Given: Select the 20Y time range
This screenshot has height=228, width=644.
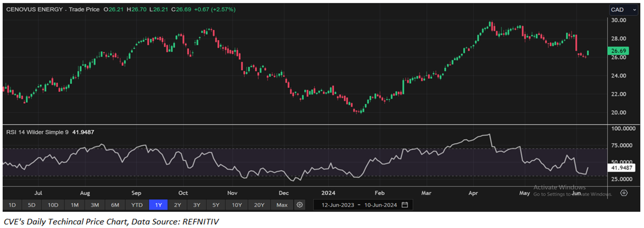Looking at the screenshot, I should [x=259, y=205].
